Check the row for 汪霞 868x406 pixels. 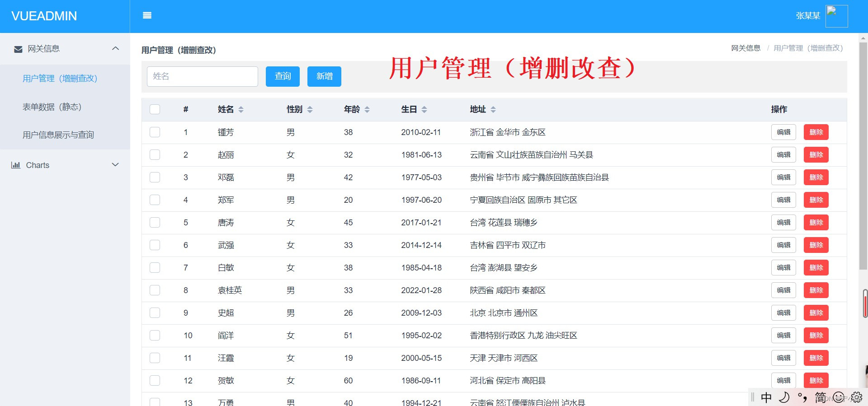[x=155, y=358]
